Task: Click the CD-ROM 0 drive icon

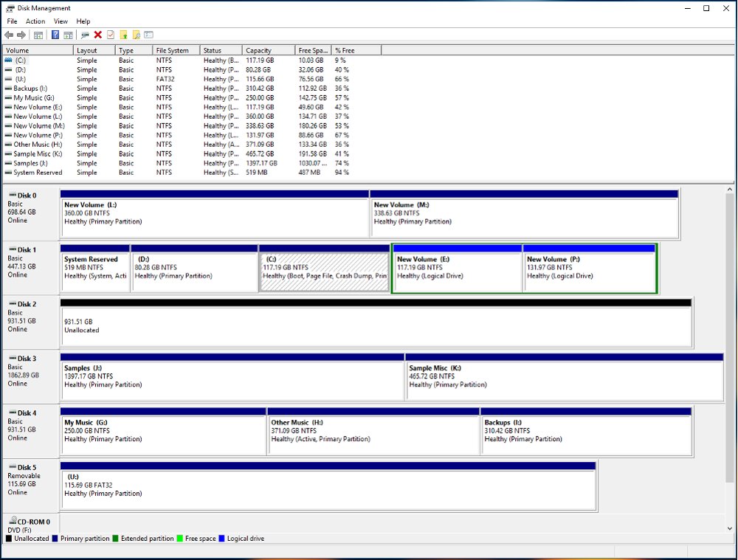Action: 13,520
